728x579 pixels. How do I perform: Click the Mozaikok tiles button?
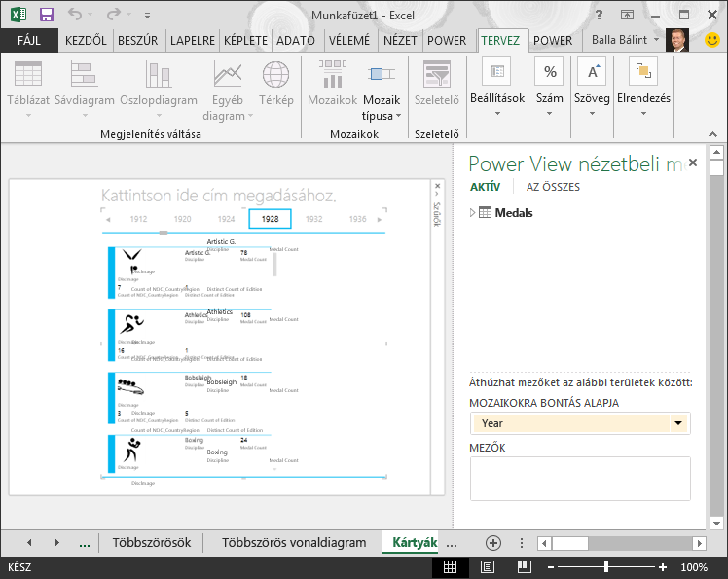[333, 84]
